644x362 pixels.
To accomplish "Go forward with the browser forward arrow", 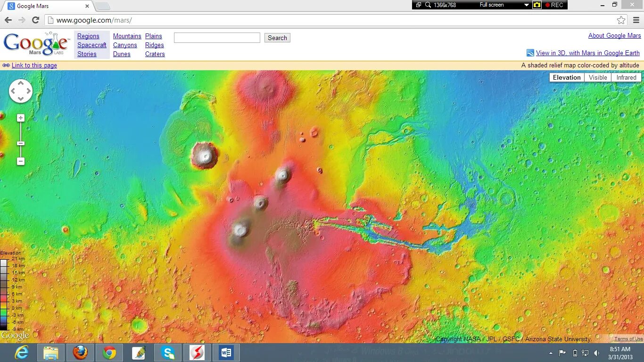I will tap(22, 20).
